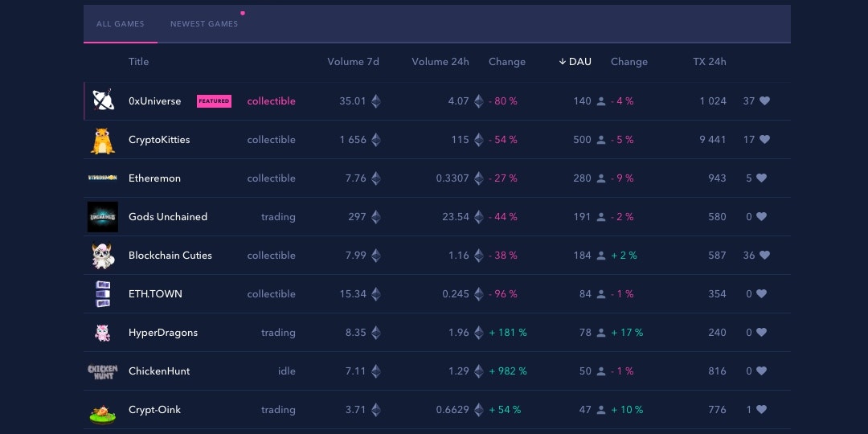This screenshot has width=868, height=434.
Task: Click the trading tag of Gods Unchained
Action: pos(278,217)
